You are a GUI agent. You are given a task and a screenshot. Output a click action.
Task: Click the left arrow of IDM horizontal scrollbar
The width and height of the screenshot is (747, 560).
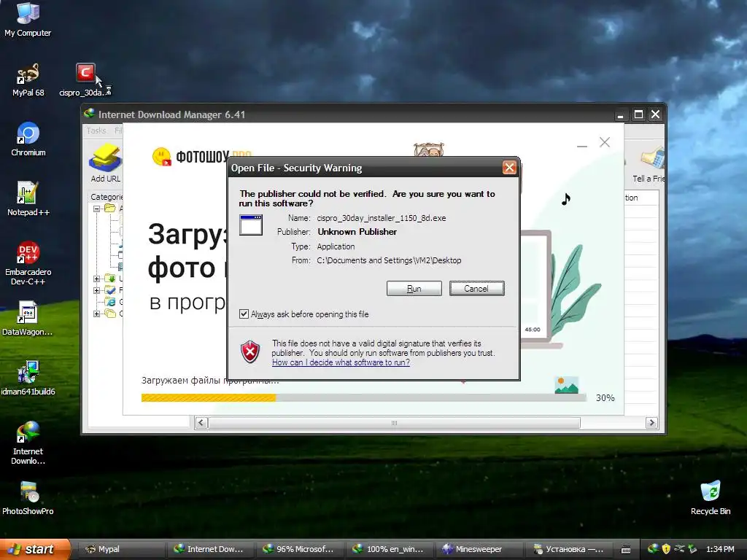tap(201, 423)
